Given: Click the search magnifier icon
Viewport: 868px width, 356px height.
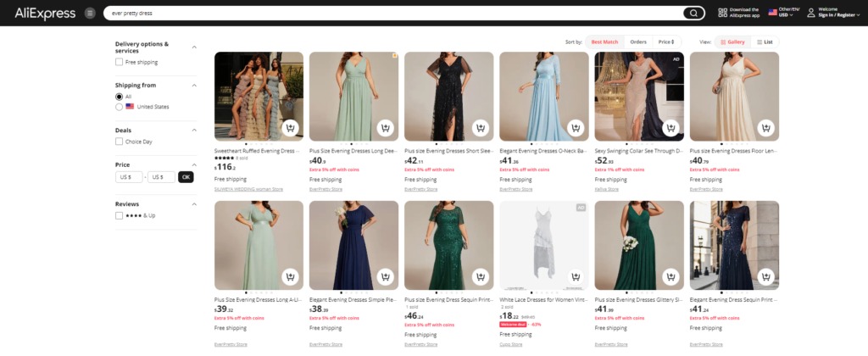Looking at the screenshot, I should click(x=693, y=13).
